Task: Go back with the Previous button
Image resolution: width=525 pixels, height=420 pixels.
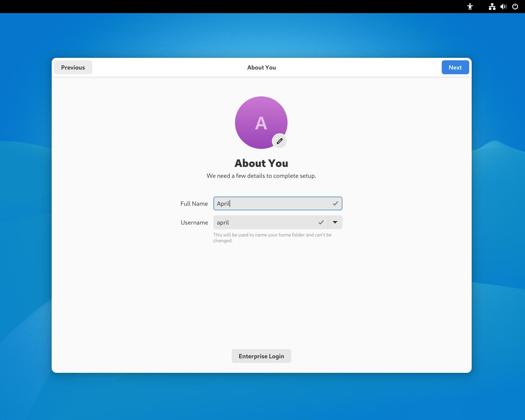Action: click(73, 67)
